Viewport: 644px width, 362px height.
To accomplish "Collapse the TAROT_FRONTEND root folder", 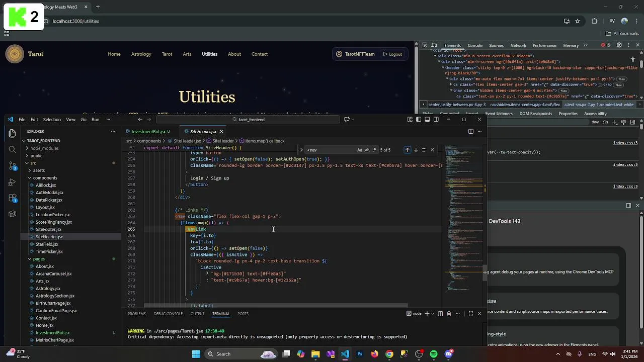I will (x=43, y=141).
